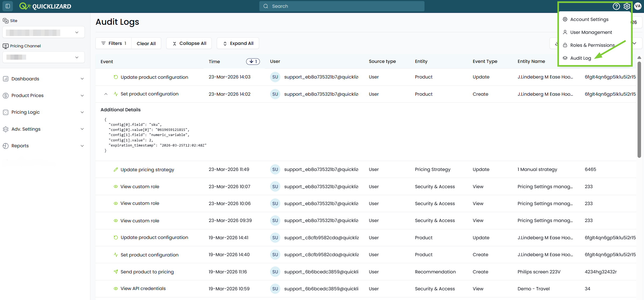
Task: Select Audit Log from the menu
Action: [581, 58]
